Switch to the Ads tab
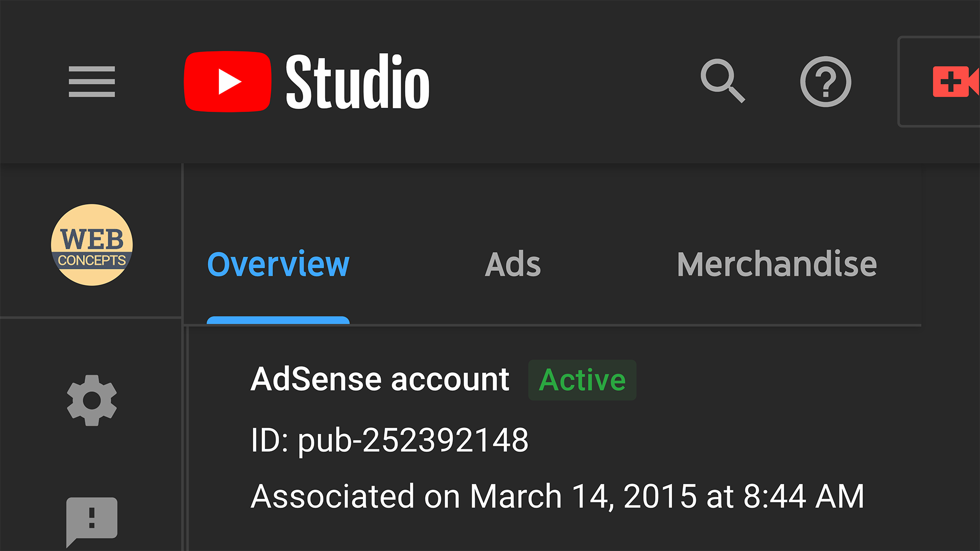 [x=512, y=264]
